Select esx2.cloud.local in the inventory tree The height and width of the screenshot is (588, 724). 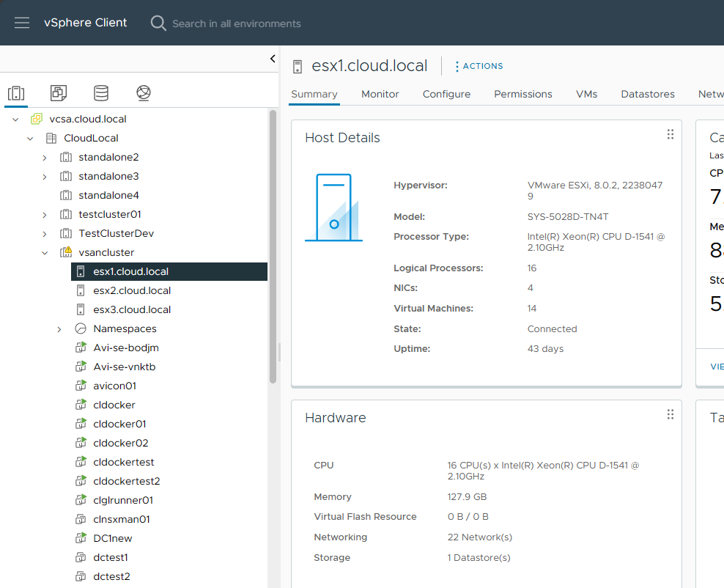tap(132, 290)
